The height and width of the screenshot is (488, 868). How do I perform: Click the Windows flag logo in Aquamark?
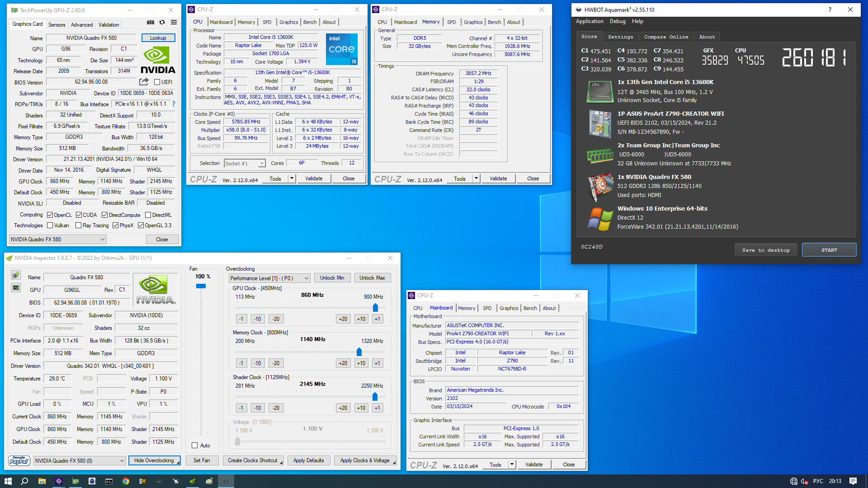[x=600, y=219]
